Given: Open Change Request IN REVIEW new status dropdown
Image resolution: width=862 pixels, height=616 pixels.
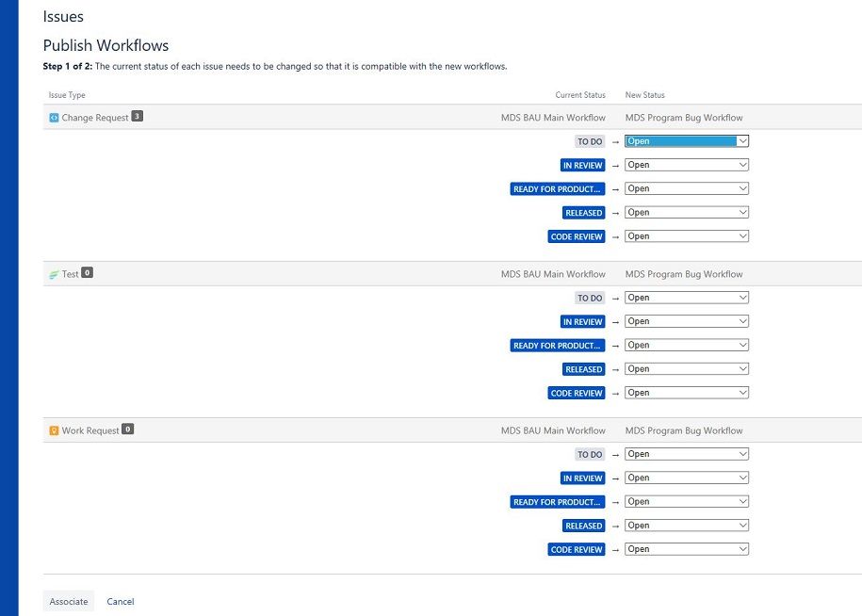Looking at the screenshot, I should 687,165.
